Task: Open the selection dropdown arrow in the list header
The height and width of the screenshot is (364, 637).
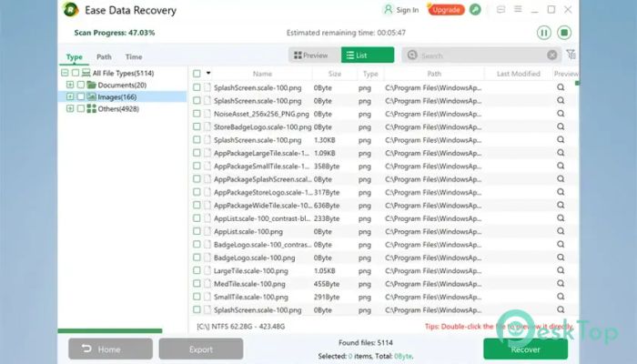Action: click(x=208, y=73)
